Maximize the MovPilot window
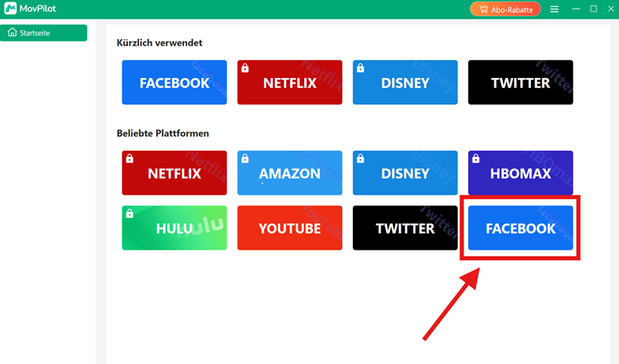This screenshot has width=619, height=364. pos(593,9)
